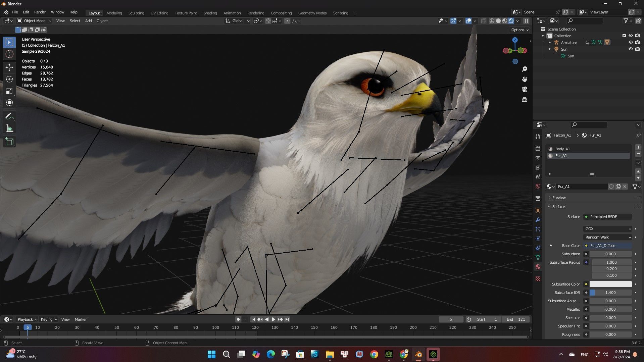Toggle Sun visibility eye in outliner
Screen dimensions: 644x362
pyautogui.click(x=631, y=49)
